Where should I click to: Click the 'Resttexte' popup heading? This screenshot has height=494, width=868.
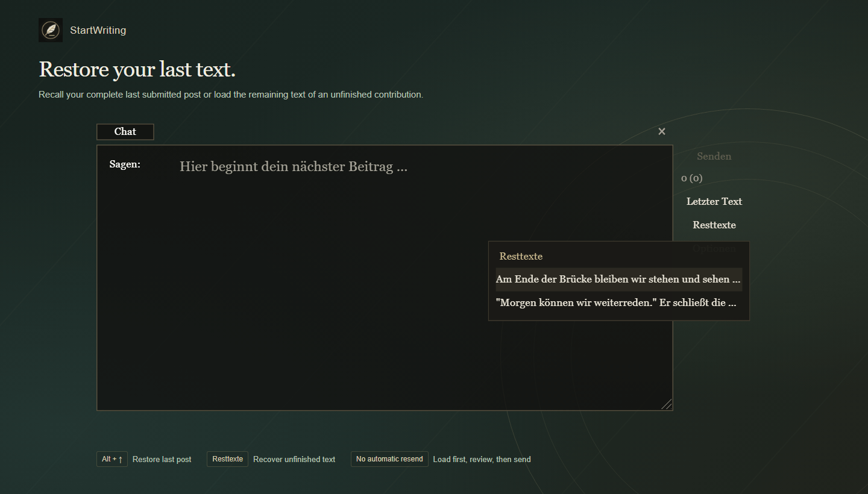521,256
